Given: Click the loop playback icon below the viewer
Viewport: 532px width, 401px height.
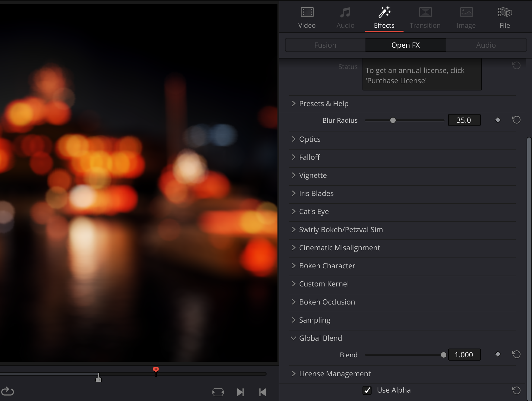Looking at the screenshot, I should (8, 391).
